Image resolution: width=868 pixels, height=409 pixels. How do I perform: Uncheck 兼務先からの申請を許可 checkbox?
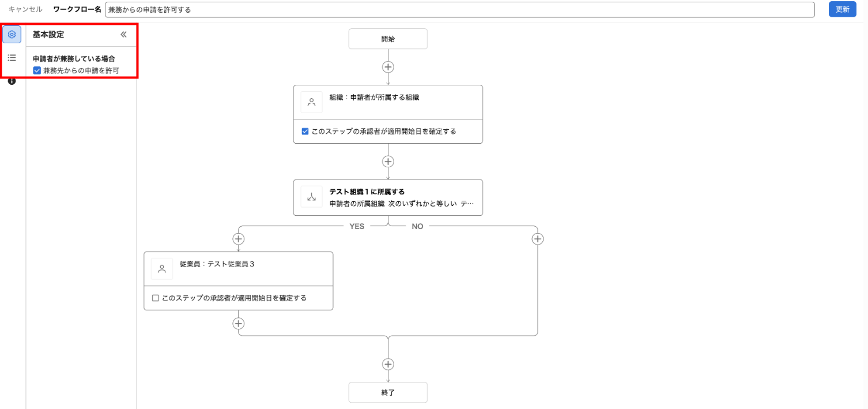pyautogui.click(x=37, y=70)
